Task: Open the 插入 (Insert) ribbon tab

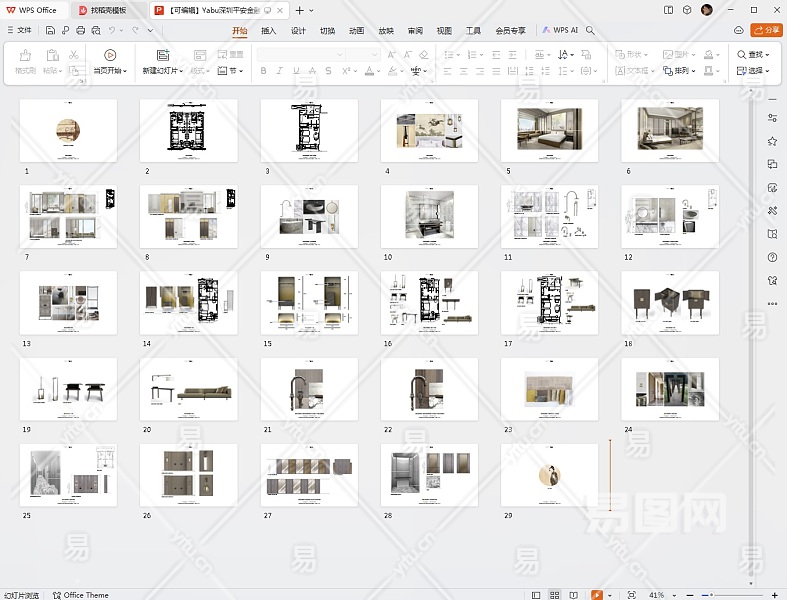Action: pos(268,31)
